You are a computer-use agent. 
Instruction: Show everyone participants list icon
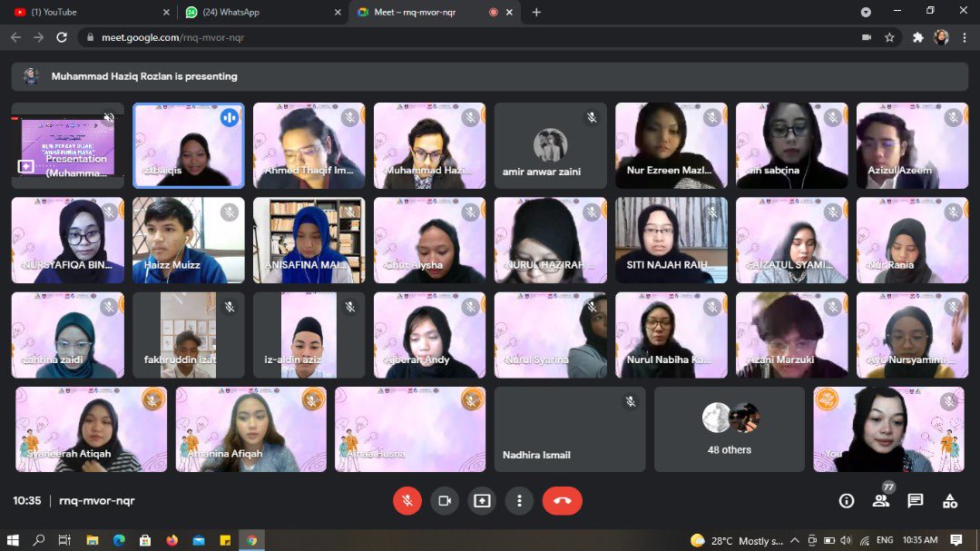pos(880,500)
